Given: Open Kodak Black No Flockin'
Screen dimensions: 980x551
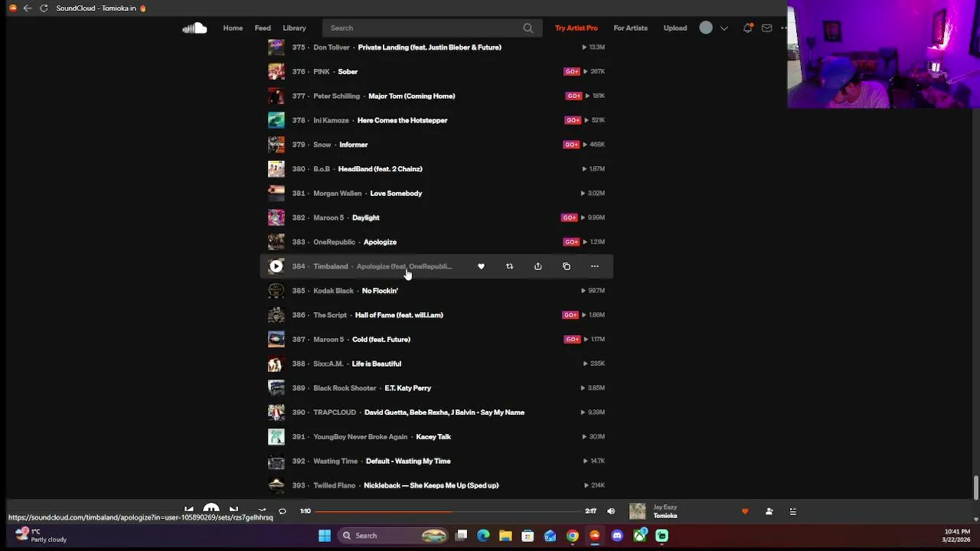Looking at the screenshot, I should [380, 291].
